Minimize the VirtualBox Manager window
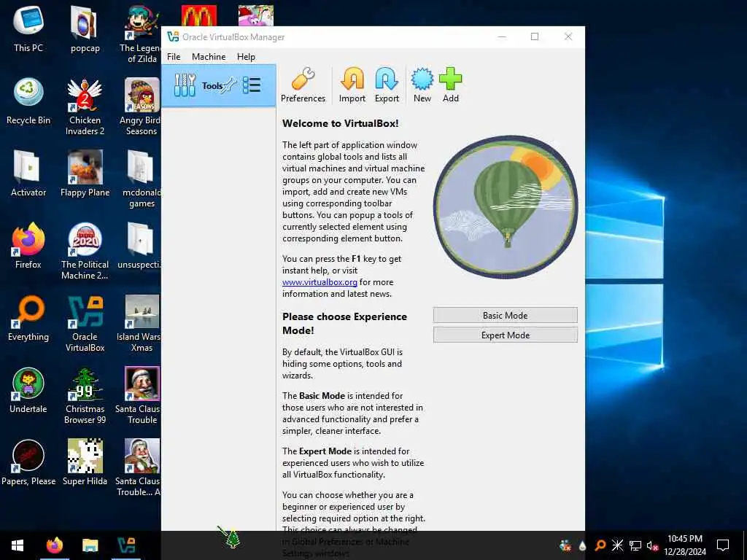Screen dimensions: 747x560 tap(502, 36)
